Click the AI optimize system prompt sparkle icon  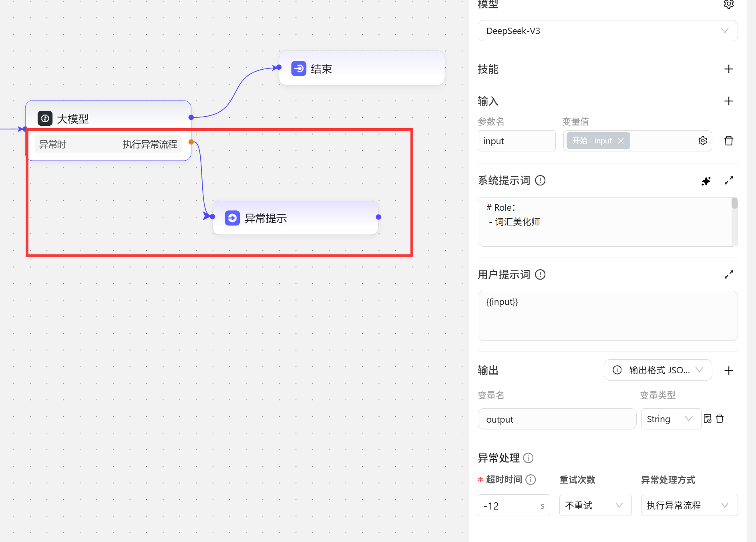point(706,181)
